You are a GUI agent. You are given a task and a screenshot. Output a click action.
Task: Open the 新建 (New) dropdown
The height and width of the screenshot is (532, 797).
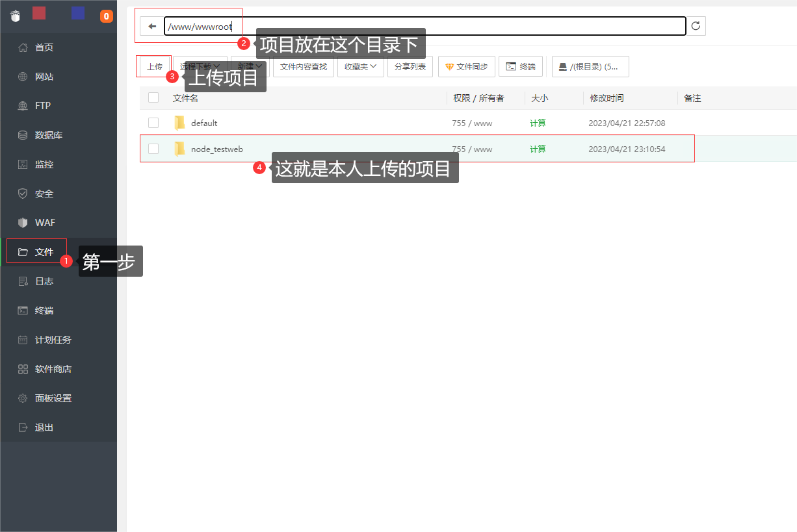click(x=249, y=66)
